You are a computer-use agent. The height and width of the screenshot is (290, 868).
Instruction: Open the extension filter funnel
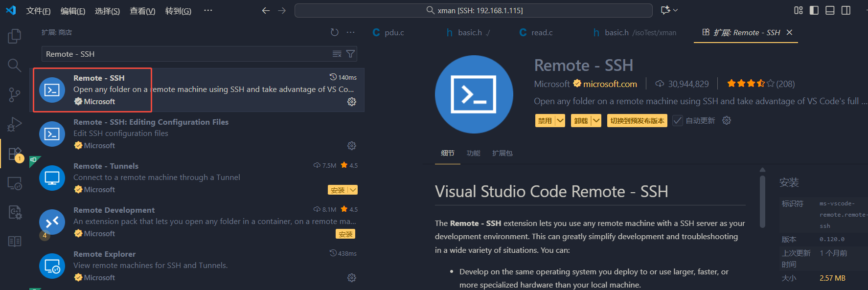[x=350, y=54]
